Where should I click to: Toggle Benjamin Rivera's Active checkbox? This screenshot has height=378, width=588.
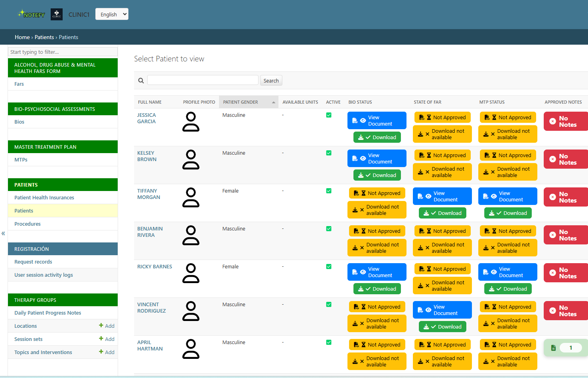pos(329,229)
